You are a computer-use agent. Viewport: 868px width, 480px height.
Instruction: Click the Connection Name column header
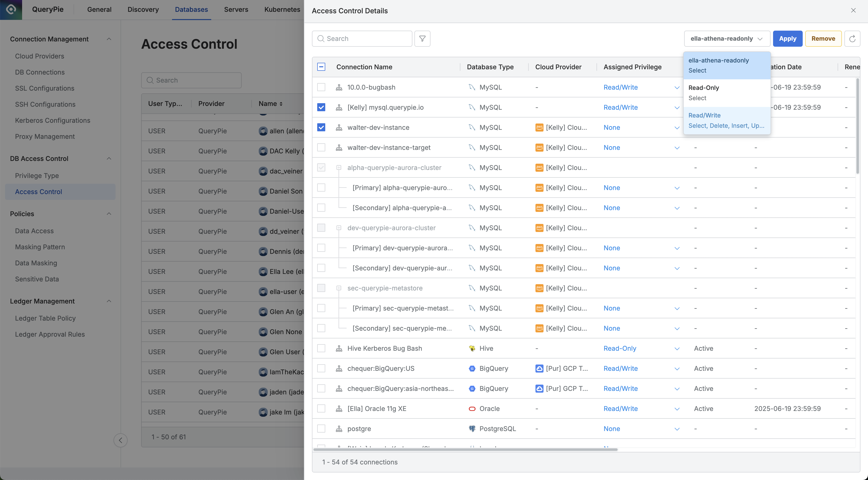364,67
